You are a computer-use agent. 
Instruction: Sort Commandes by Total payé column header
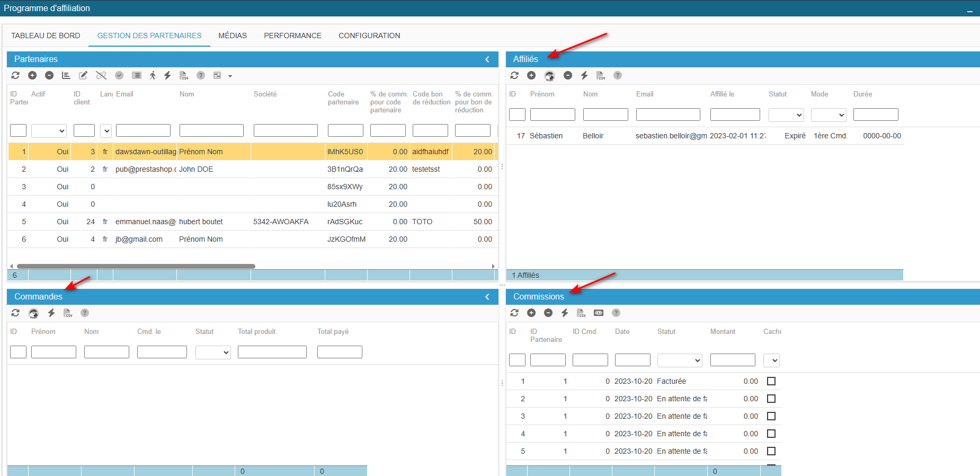[333, 331]
